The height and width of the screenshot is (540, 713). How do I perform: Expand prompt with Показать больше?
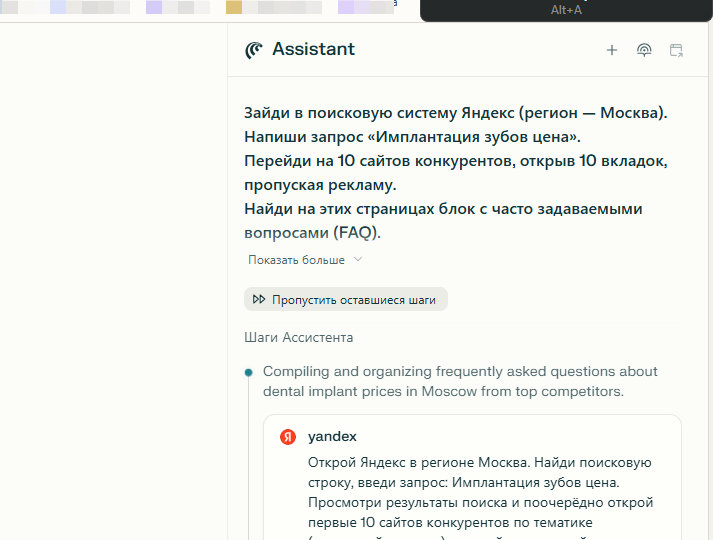tap(296, 260)
